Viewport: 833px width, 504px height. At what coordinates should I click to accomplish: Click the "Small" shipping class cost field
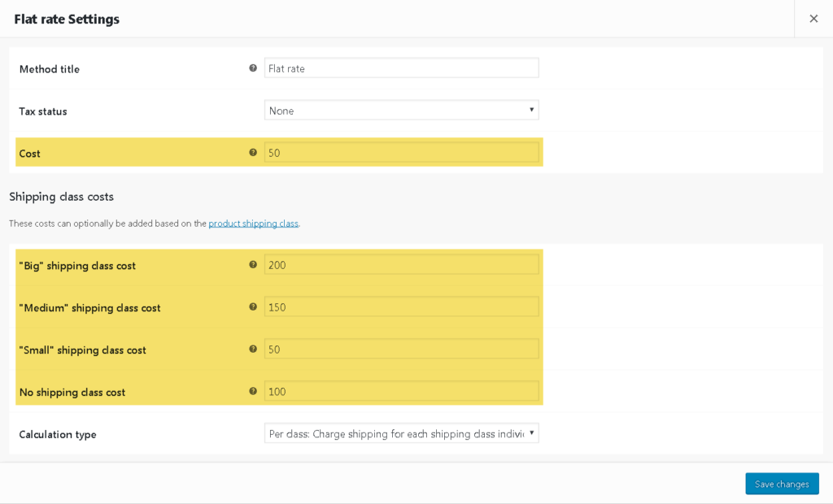pyautogui.click(x=402, y=349)
